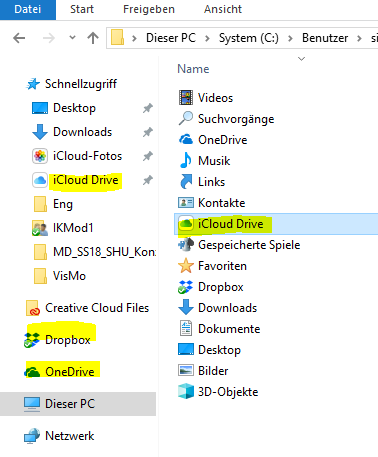This screenshot has width=378, height=457.
Task: Select Dropbox in the file list
Action: pos(221,287)
